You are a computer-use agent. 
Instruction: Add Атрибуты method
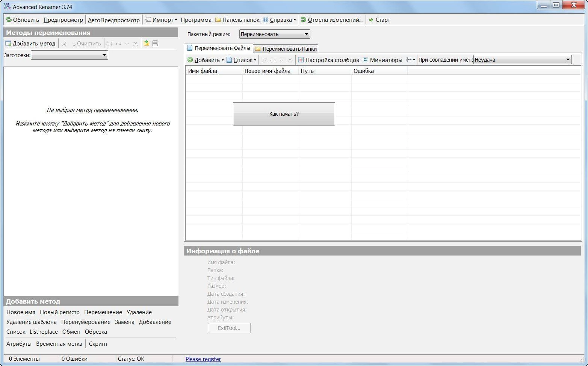point(19,344)
